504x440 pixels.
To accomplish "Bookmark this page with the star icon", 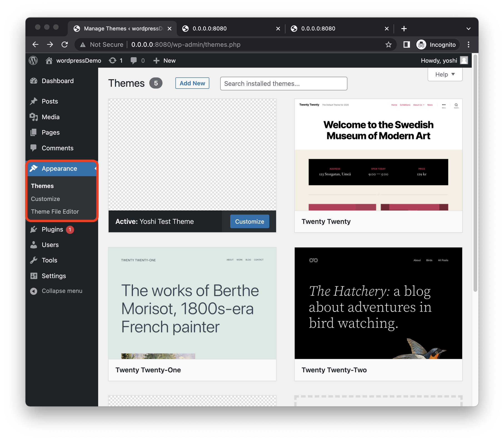I will (x=388, y=44).
